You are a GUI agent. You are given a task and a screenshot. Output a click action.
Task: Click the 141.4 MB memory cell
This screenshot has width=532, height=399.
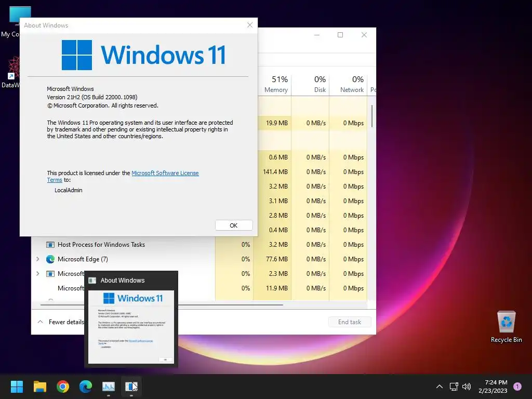click(x=275, y=172)
